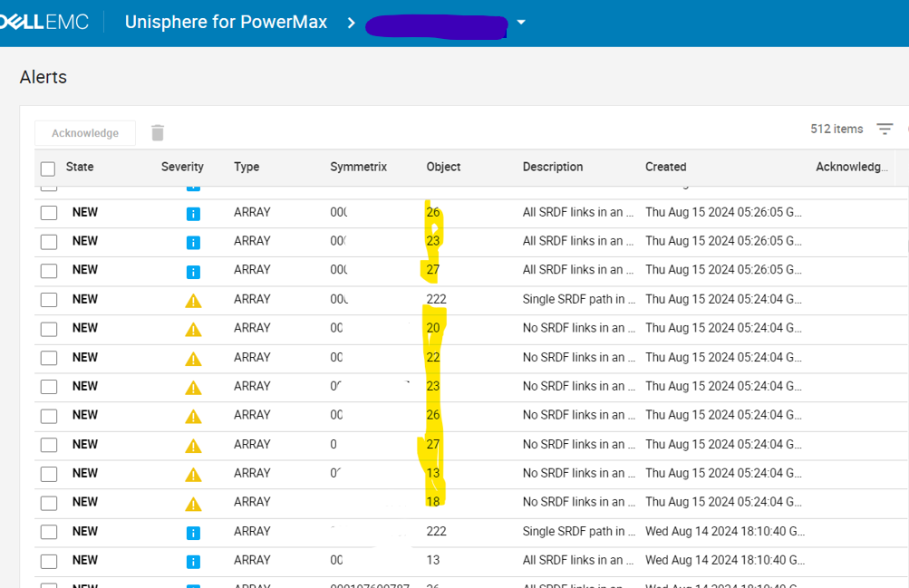Check the first NEW alert row checkbox
The width and height of the screenshot is (909, 588).
[48, 212]
